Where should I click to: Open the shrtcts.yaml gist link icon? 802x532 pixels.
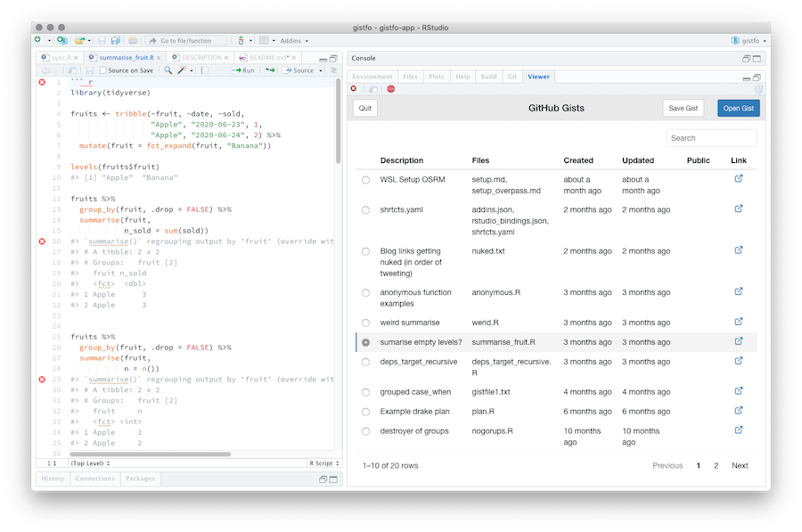click(739, 209)
